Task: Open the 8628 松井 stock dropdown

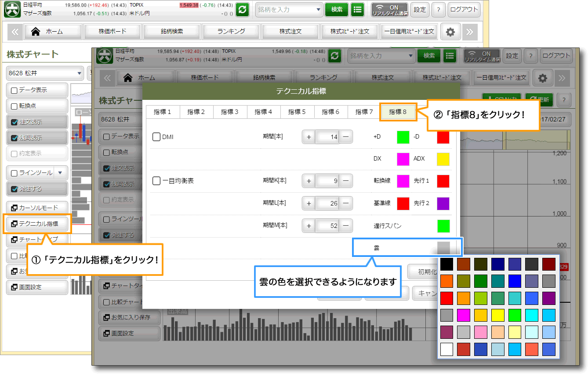Action: 45,73
